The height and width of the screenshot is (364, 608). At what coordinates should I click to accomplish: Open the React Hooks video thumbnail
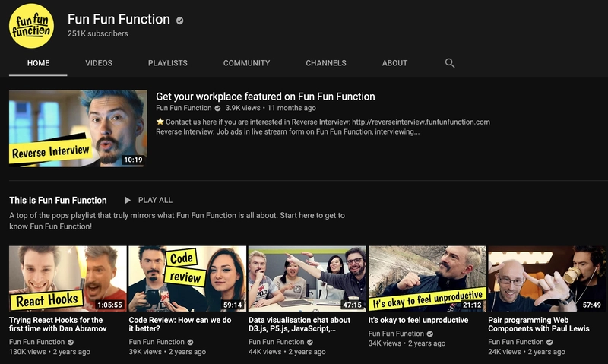pyautogui.click(x=68, y=278)
